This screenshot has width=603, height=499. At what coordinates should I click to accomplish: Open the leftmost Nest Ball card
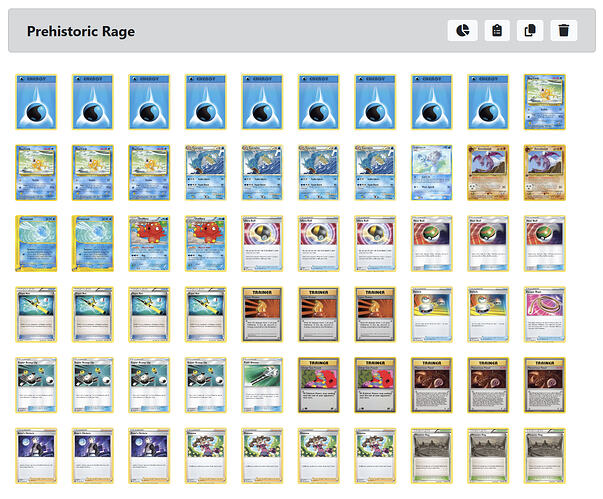(x=431, y=243)
